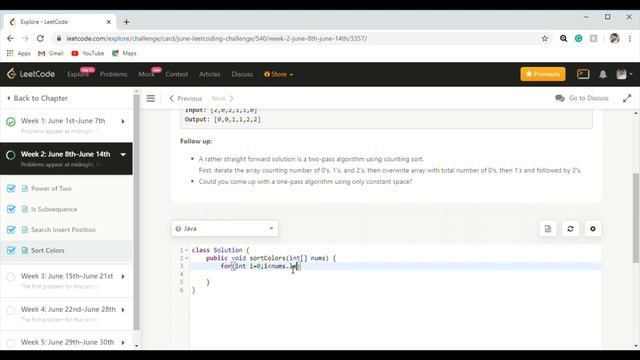The image size is (640, 360).
Task: Toggle Power of Two checkbox
Action: (x=11, y=188)
